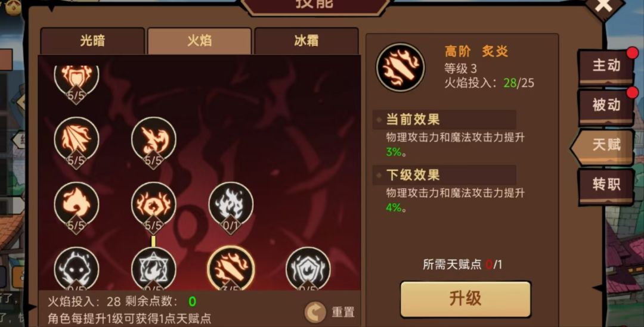Open the 被动 skills section
The height and width of the screenshot is (327, 644).
pos(606,105)
